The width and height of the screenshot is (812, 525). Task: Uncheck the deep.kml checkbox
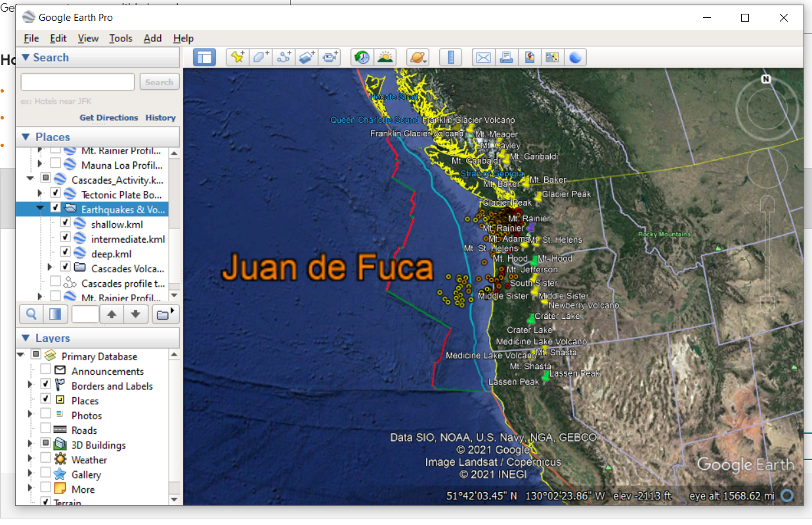[x=66, y=253]
